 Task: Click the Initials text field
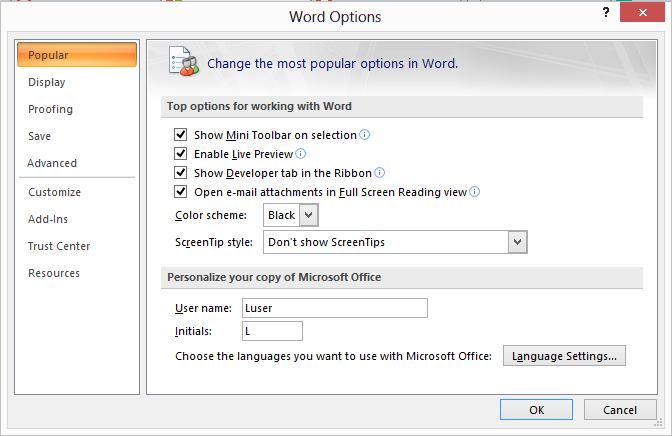pos(272,331)
